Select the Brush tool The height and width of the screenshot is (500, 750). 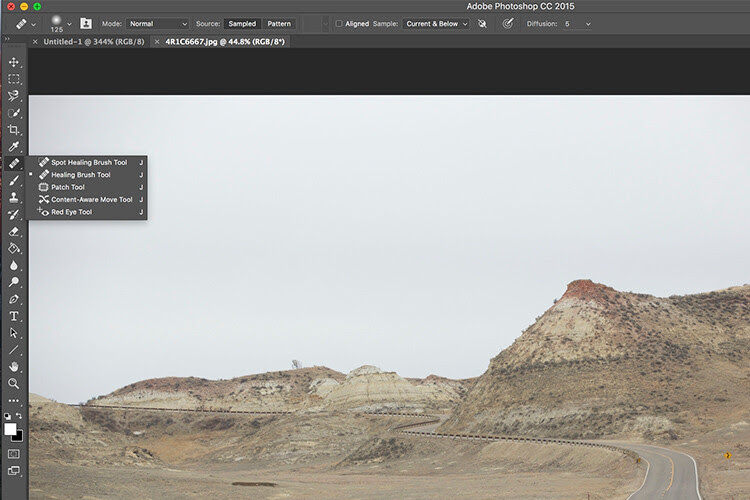point(13,180)
